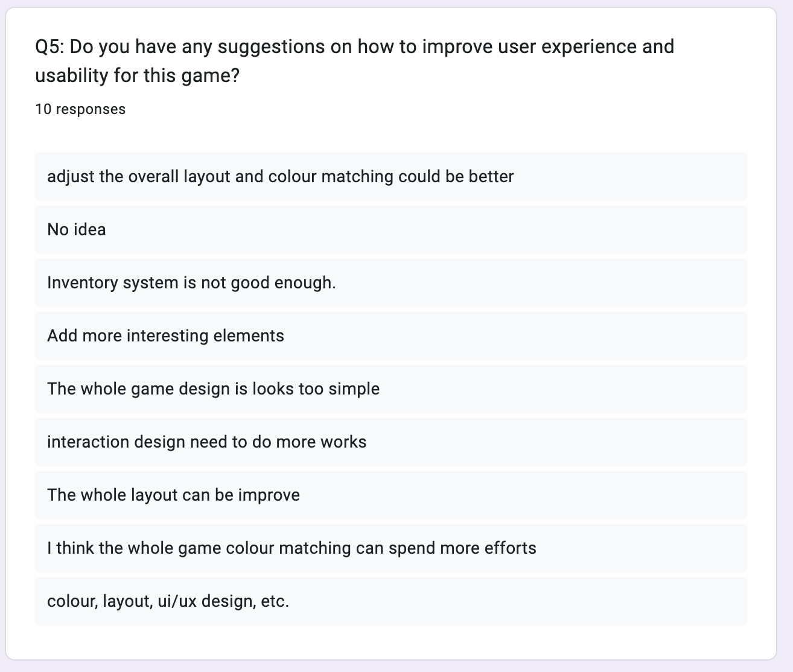Click the 'Q5:' label starting the question

tap(50, 46)
